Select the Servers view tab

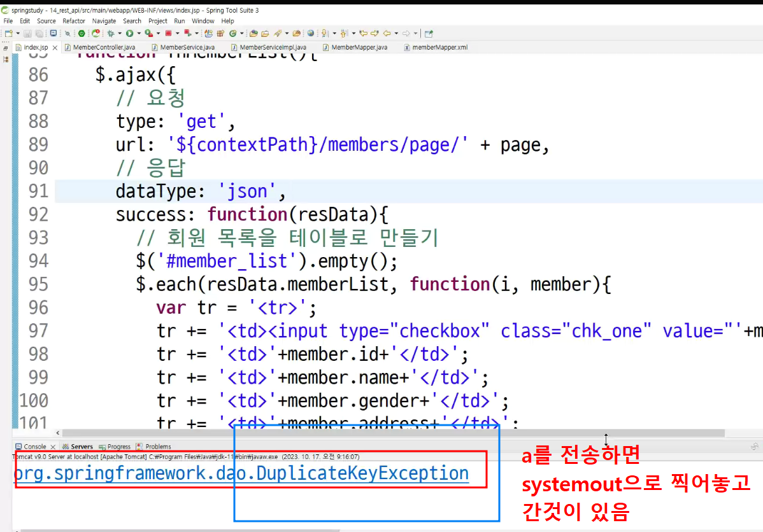point(77,447)
